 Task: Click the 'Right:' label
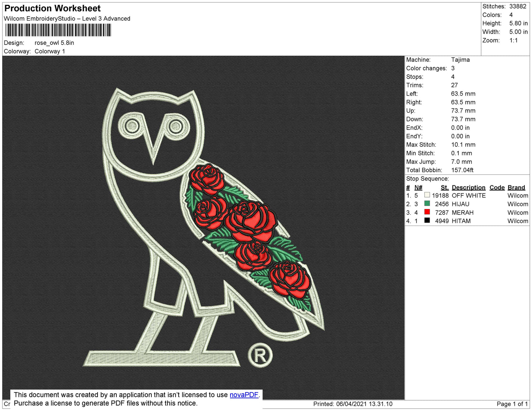pyautogui.click(x=414, y=102)
